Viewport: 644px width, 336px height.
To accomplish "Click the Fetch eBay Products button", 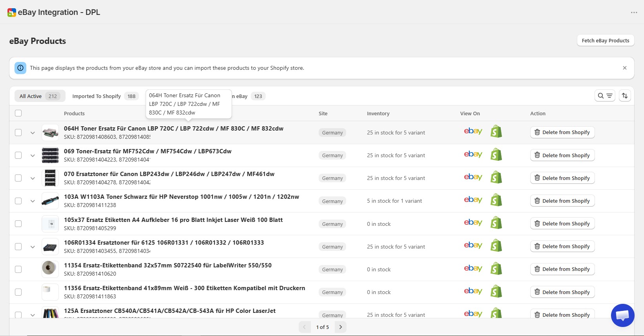I will (x=606, y=40).
